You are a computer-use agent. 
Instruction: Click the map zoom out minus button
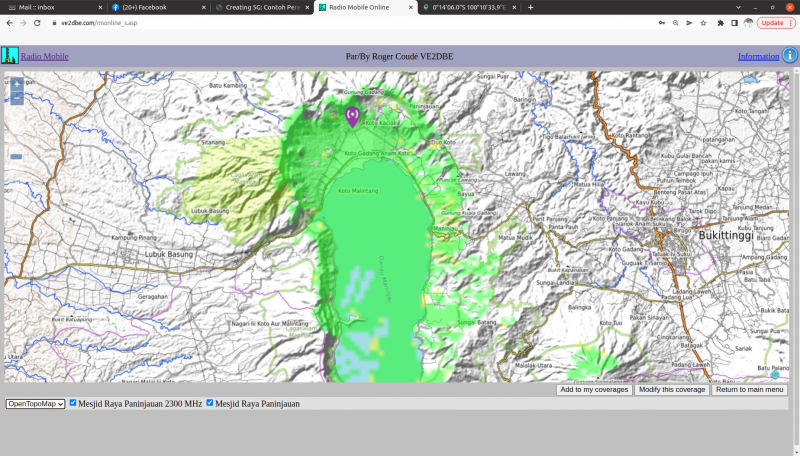[16, 98]
